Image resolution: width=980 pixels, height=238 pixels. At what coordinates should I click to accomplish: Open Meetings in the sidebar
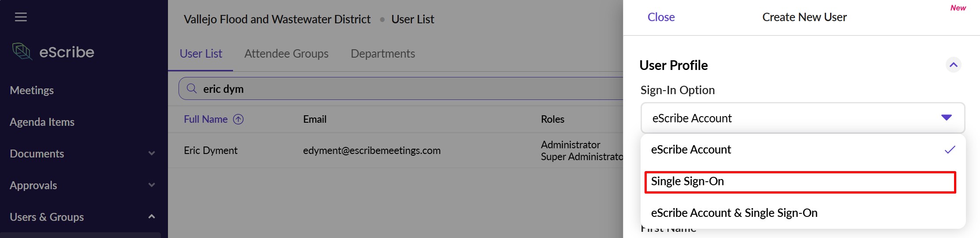pyautogui.click(x=32, y=90)
